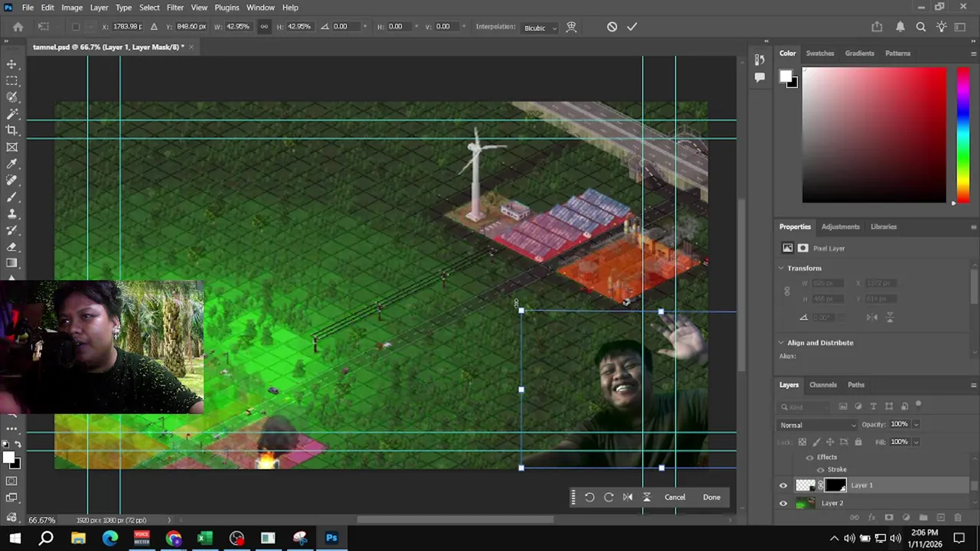The height and width of the screenshot is (551, 980).
Task: Select the Brush tool
Action: coord(11,197)
